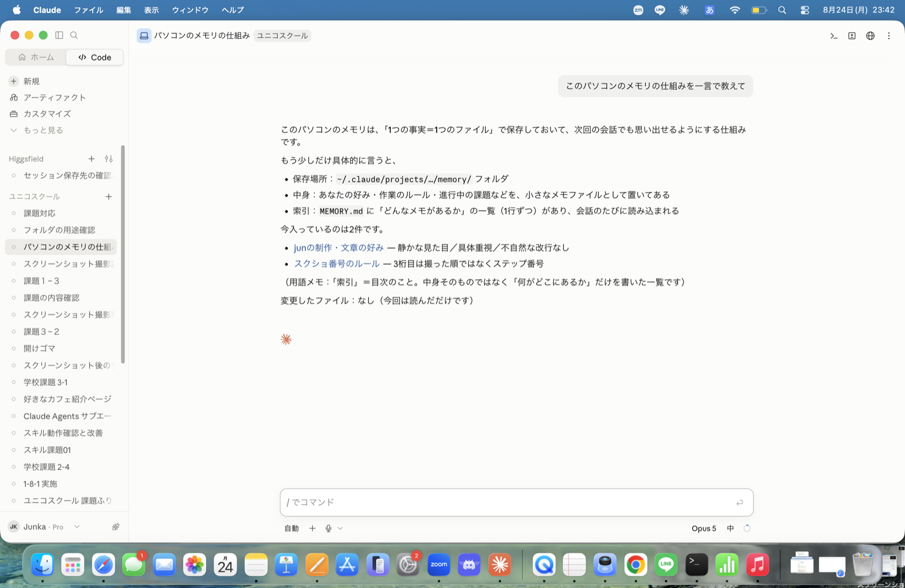Viewport: 905px width, 588px height.
Task: Open the ウィンドウ menu
Action: point(190,10)
